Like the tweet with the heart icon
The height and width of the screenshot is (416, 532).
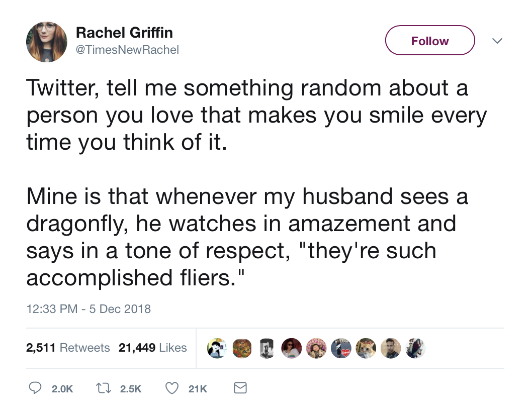tap(172, 388)
